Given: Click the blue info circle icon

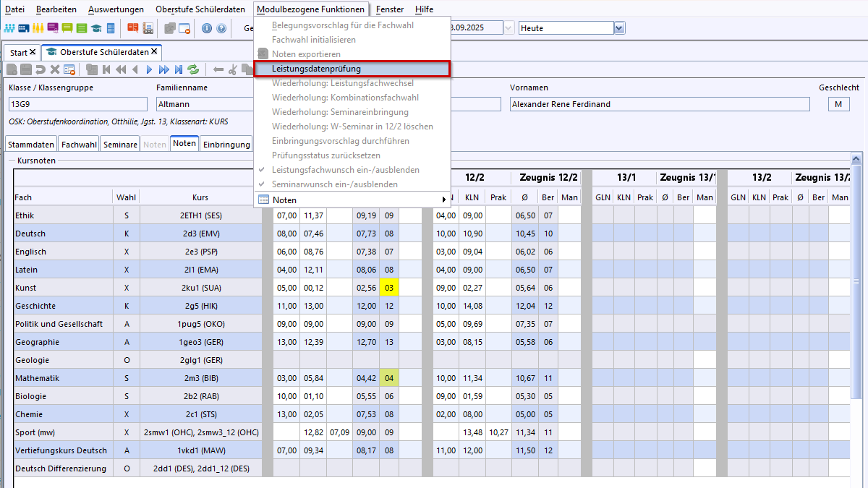Looking at the screenshot, I should [206, 29].
